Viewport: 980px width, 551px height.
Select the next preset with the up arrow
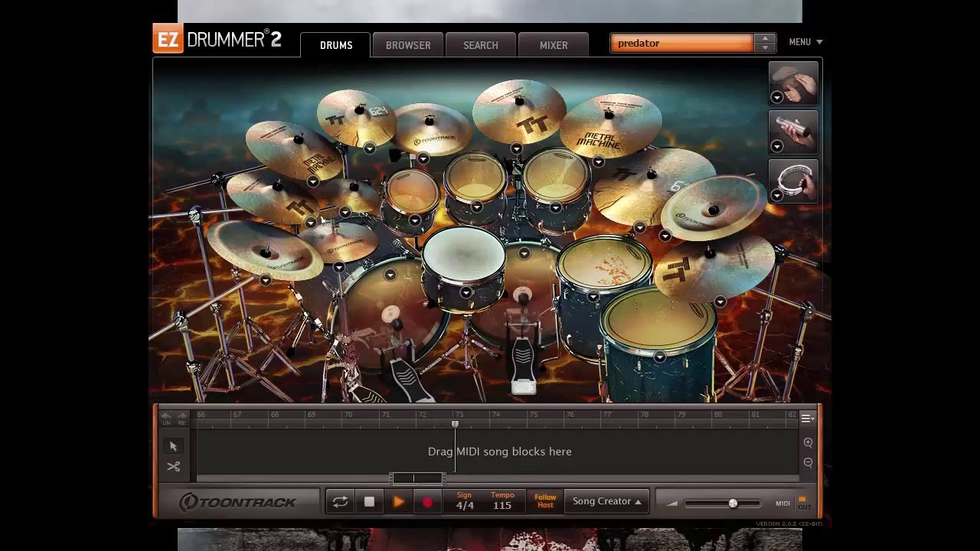[x=764, y=38]
